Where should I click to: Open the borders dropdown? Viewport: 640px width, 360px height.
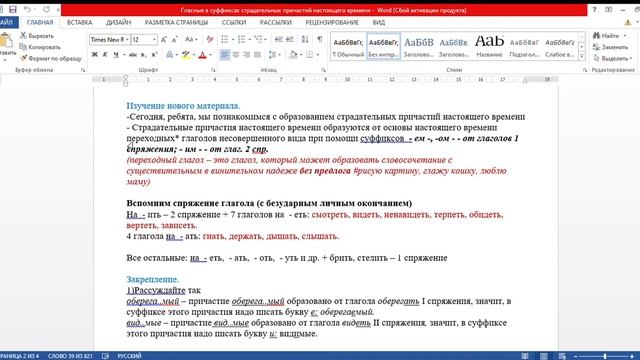(318, 55)
